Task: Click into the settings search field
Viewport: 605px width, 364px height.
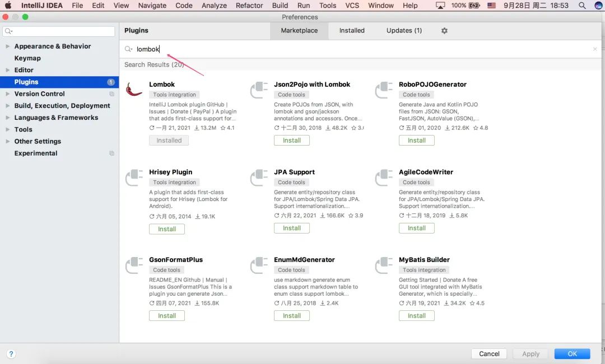Action: pos(59,31)
